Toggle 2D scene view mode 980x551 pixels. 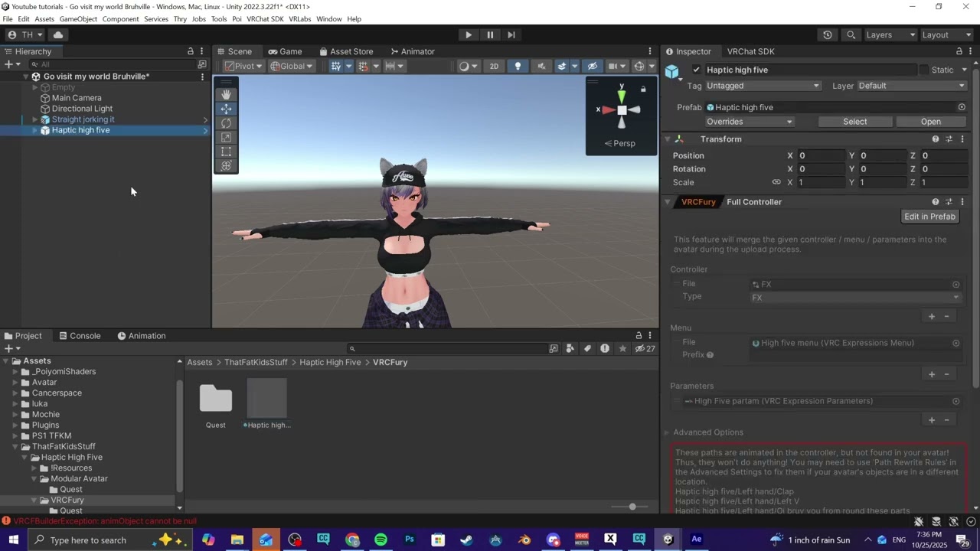pyautogui.click(x=494, y=67)
